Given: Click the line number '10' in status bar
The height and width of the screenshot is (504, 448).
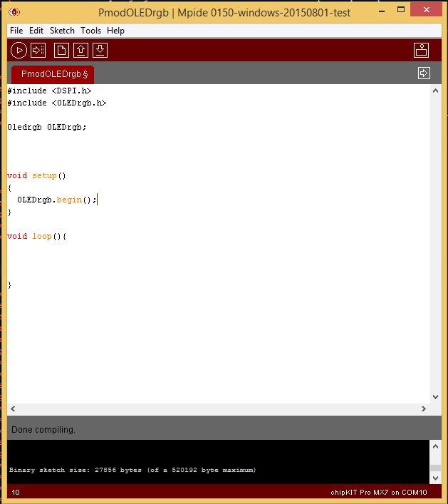Looking at the screenshot, I should 16,493.
